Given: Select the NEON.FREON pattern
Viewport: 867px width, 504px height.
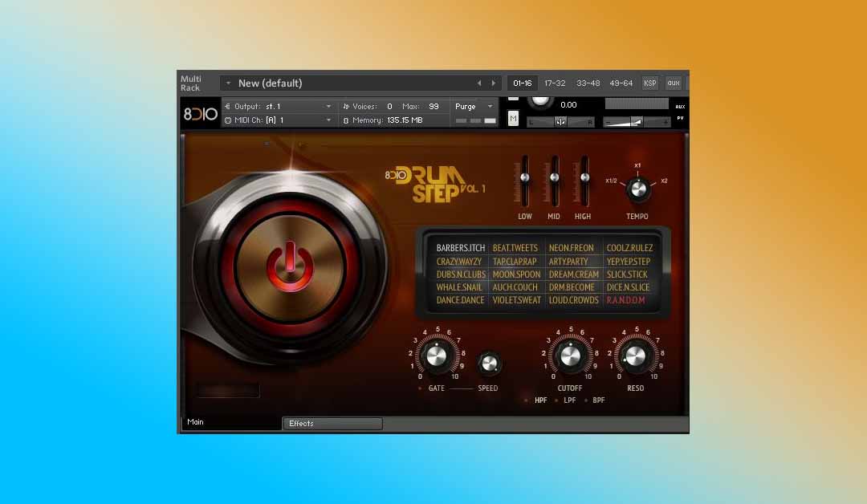Looking at the screenshot, I should point(572,248).
